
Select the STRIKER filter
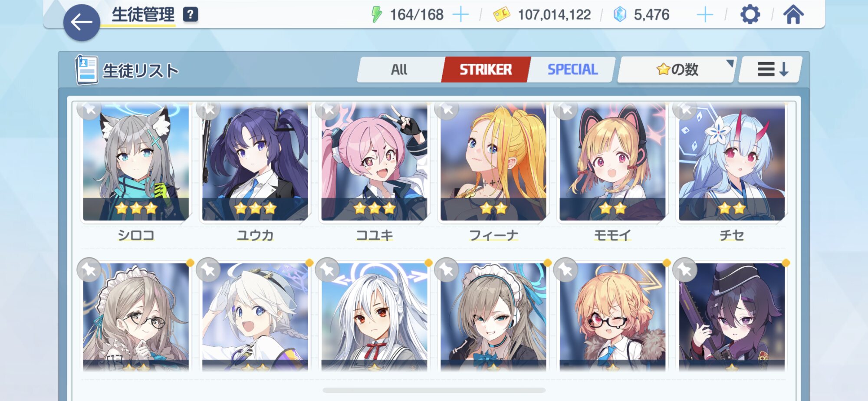pos(486,69)
